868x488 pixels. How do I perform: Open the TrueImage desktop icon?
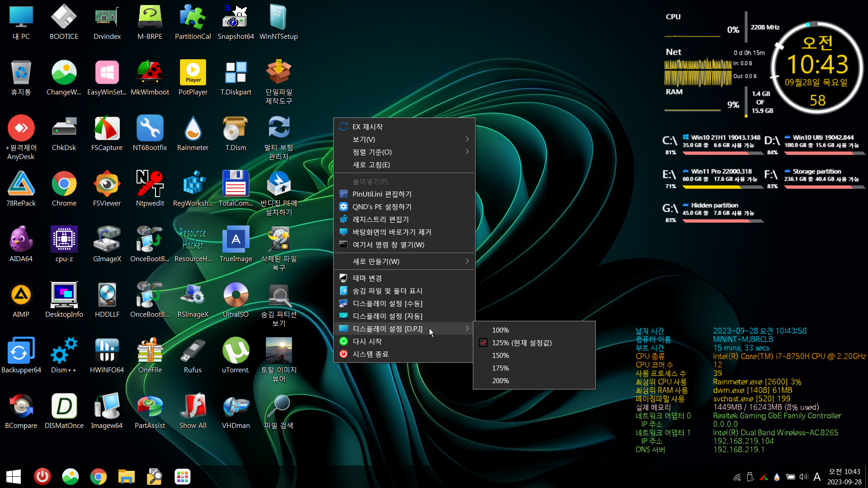click(x=236, y=244)
